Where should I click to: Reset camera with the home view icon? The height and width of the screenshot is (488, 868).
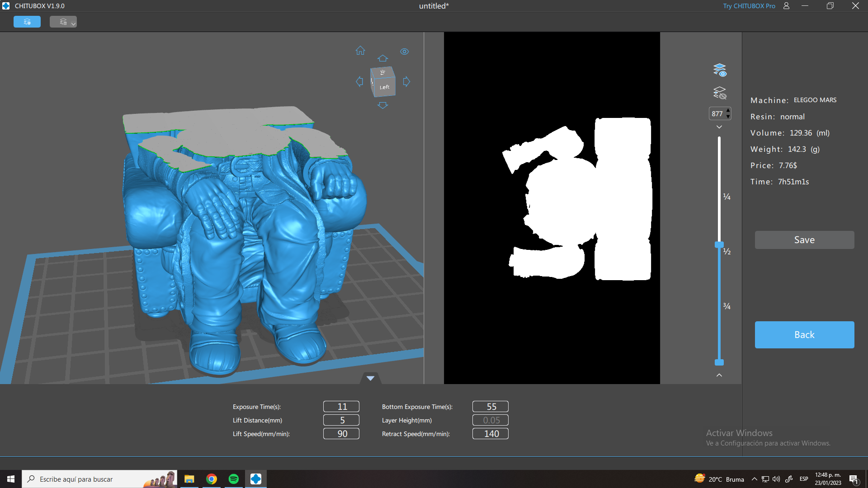tap(360, 51)
